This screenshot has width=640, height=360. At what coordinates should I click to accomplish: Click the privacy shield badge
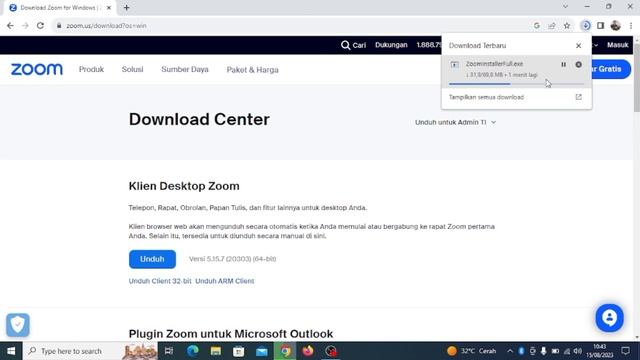pos(18,325)
